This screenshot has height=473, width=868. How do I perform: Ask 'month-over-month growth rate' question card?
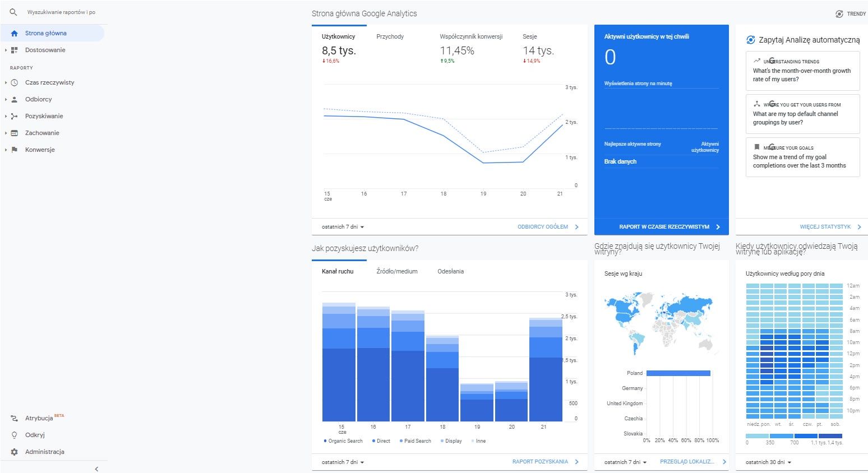(x=802, y=71)
